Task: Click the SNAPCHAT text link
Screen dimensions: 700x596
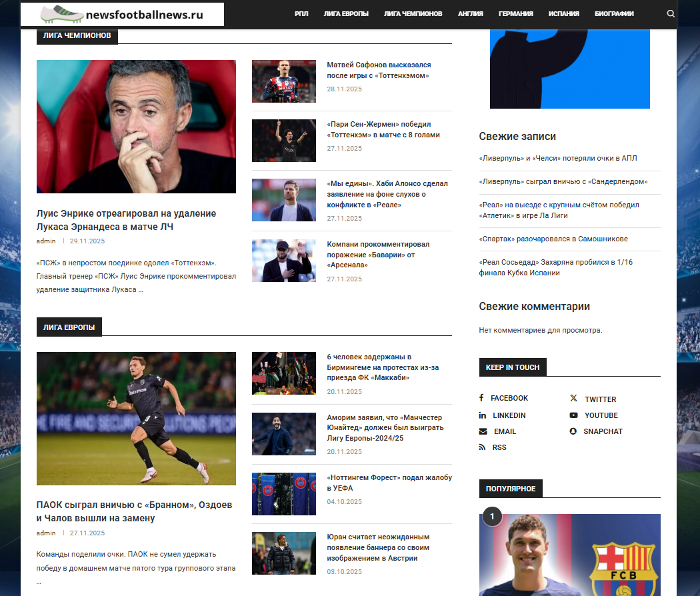Action: [x=603, y=432]
